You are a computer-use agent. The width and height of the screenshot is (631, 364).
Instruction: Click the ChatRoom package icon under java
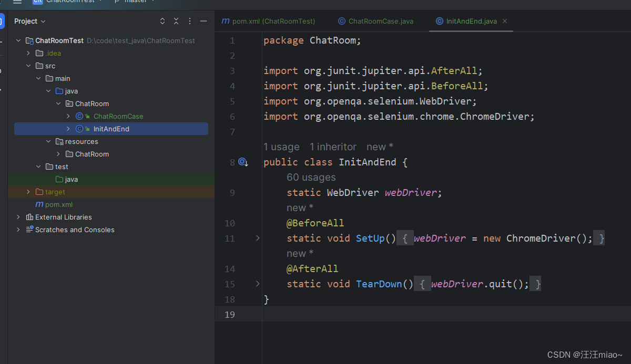tap(69, 103)
